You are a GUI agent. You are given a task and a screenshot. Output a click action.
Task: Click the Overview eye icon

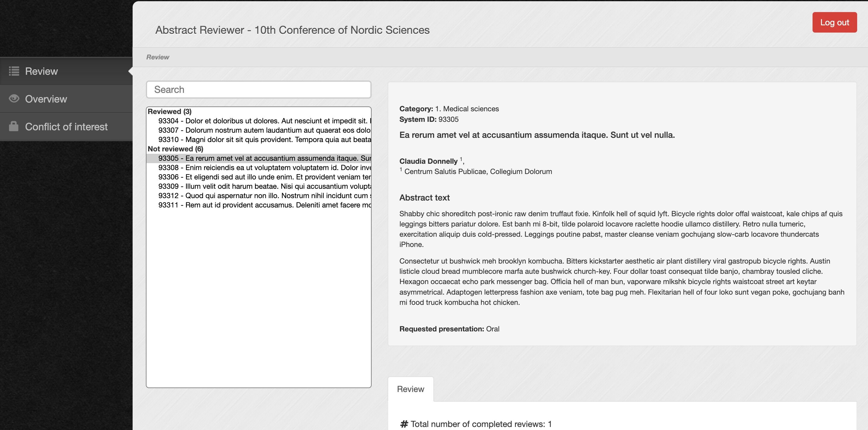(x=14, y=99)
